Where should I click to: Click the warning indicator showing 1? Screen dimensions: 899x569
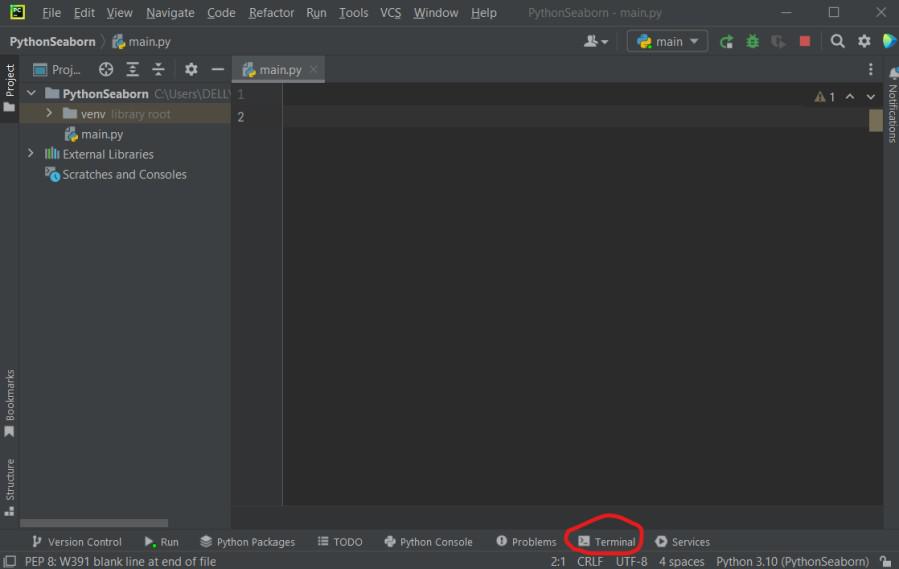coord(825,97)
